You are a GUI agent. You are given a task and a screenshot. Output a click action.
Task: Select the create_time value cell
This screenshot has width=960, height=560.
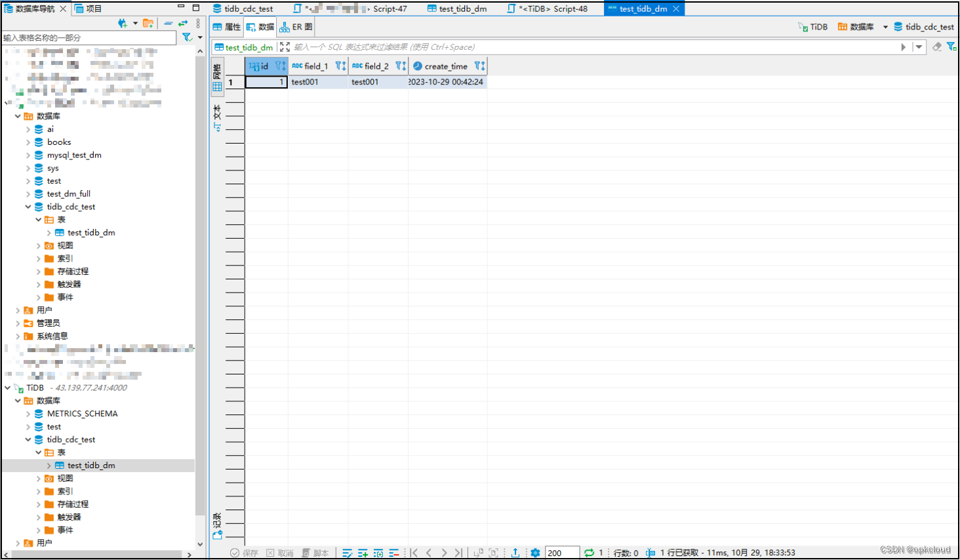pyautogui.click(x=447, y=82)
